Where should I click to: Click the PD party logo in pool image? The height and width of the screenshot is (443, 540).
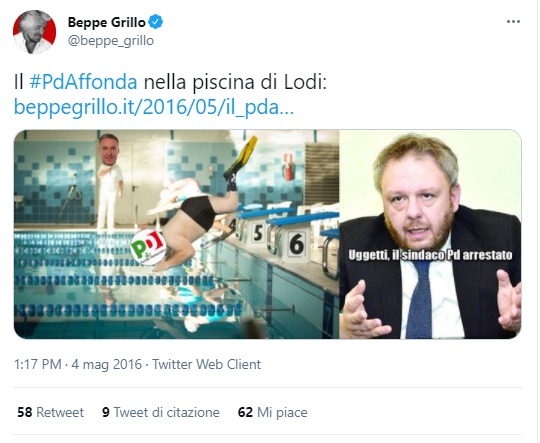[x=148, y=247]
